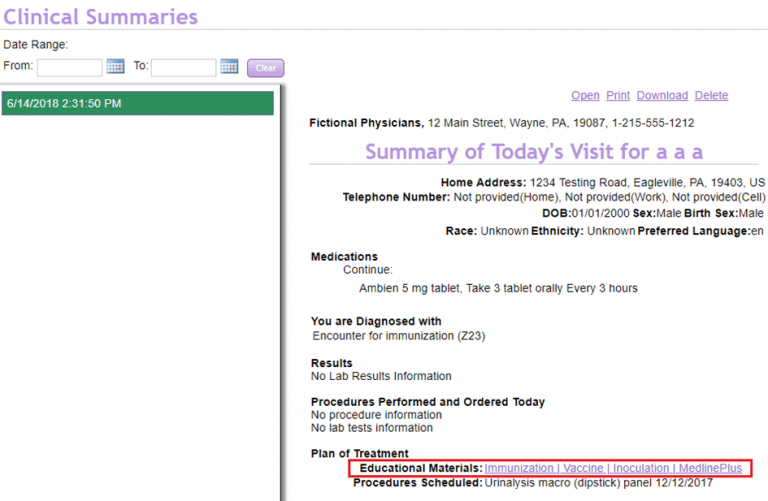Click the Print link

point(618,96)
